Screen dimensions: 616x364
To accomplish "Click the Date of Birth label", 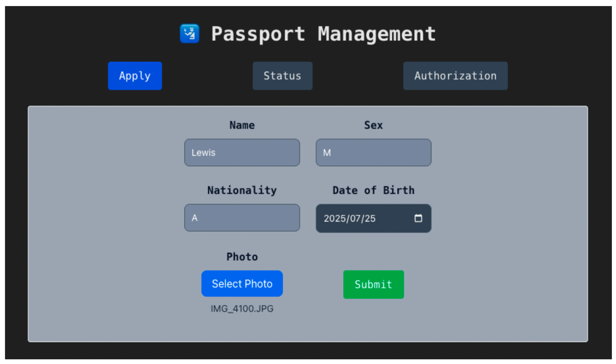I will click(373, 190).
